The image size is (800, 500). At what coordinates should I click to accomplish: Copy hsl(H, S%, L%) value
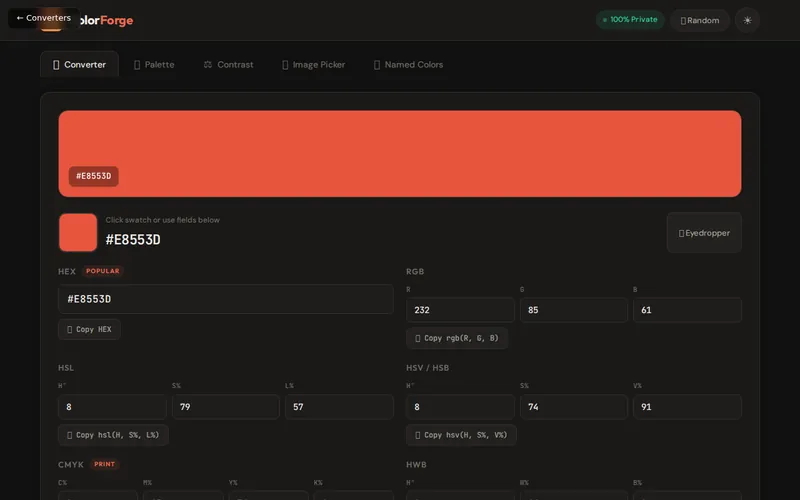(x=113, y=435)
